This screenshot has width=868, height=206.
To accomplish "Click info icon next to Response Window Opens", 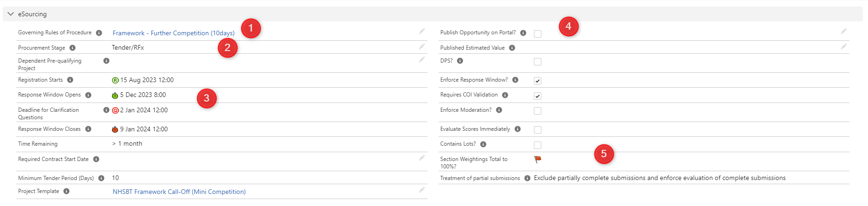I will 88,95.
